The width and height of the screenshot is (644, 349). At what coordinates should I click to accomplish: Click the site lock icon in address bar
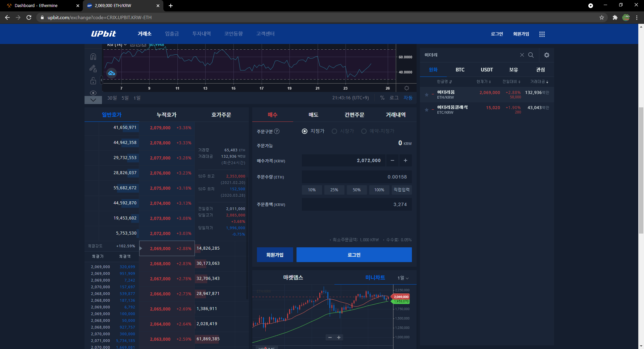click(x=42, y=17)
